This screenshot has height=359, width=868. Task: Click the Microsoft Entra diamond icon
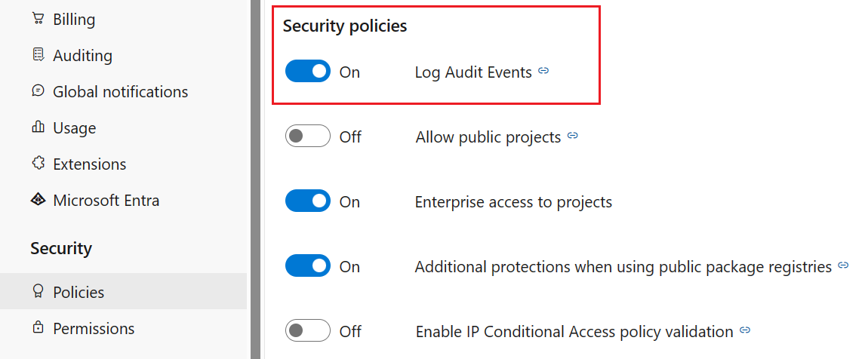[38, 200]
